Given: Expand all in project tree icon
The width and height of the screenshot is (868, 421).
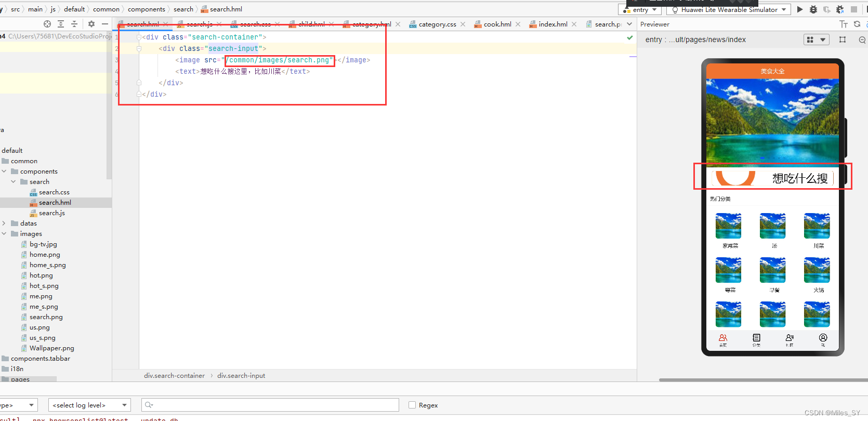Looking at the screenshot, I should pyautogui.click(x=61, y=24).
